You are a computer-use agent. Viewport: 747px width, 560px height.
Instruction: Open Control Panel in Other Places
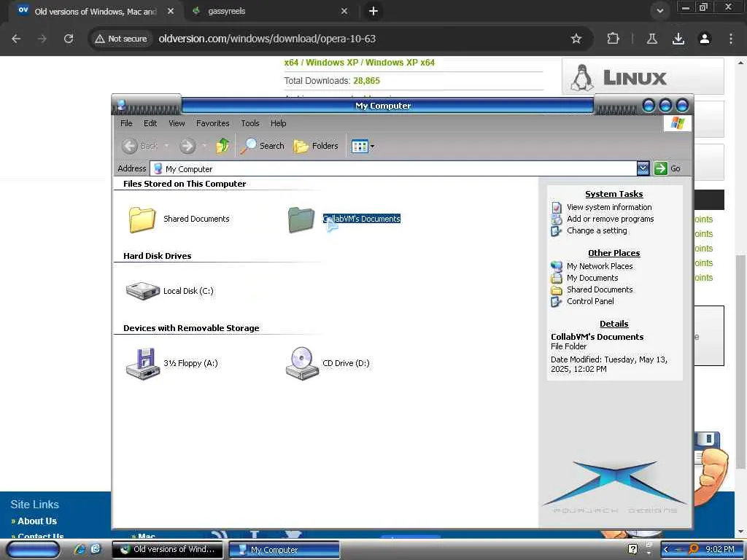pyautogui.click(x=590, y=301)
